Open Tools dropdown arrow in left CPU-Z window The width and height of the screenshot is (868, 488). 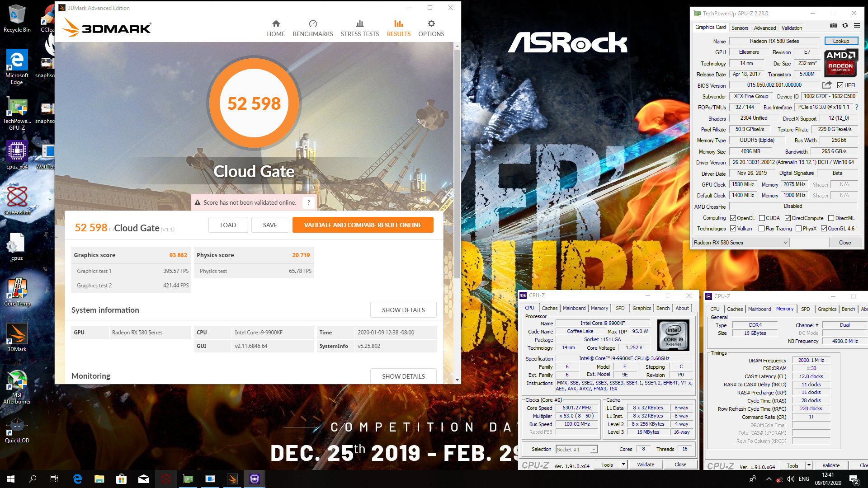click(623, 465)
